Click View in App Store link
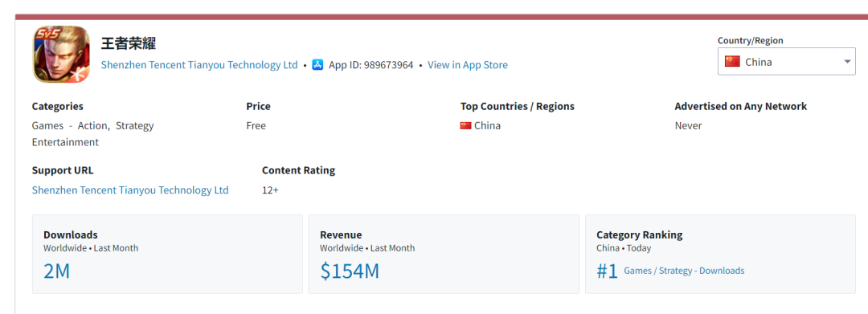This screenshot has height=314, width=868. 468,65
